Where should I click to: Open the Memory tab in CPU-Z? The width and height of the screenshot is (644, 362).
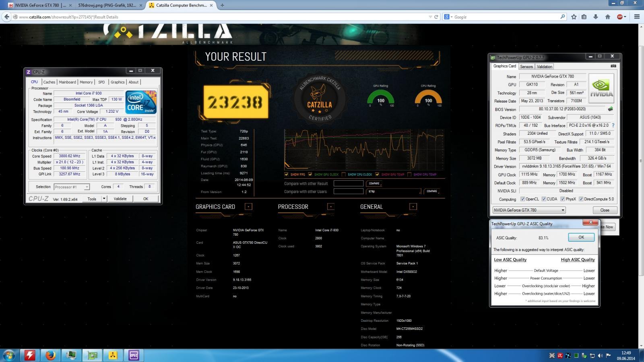click(86, 82)
